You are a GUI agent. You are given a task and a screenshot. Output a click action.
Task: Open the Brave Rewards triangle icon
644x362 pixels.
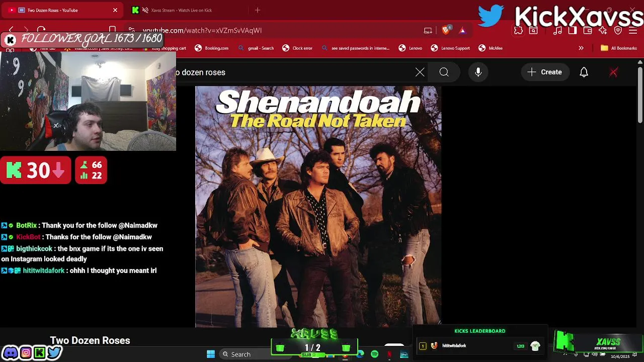tap(462, 30)
